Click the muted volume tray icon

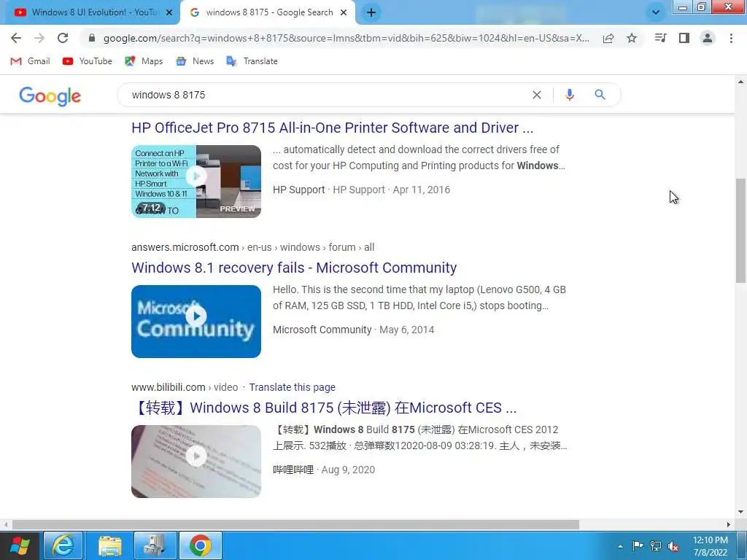click(673, 546)
